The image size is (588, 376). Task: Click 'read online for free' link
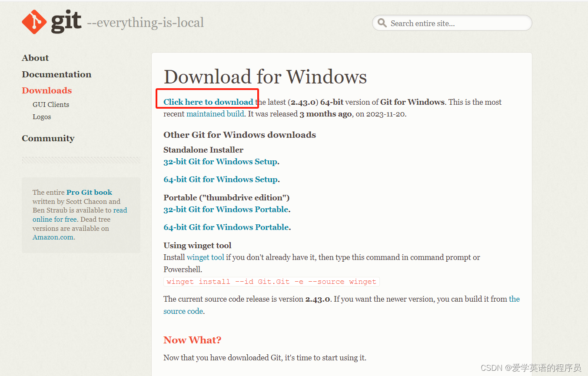(80, 215)
